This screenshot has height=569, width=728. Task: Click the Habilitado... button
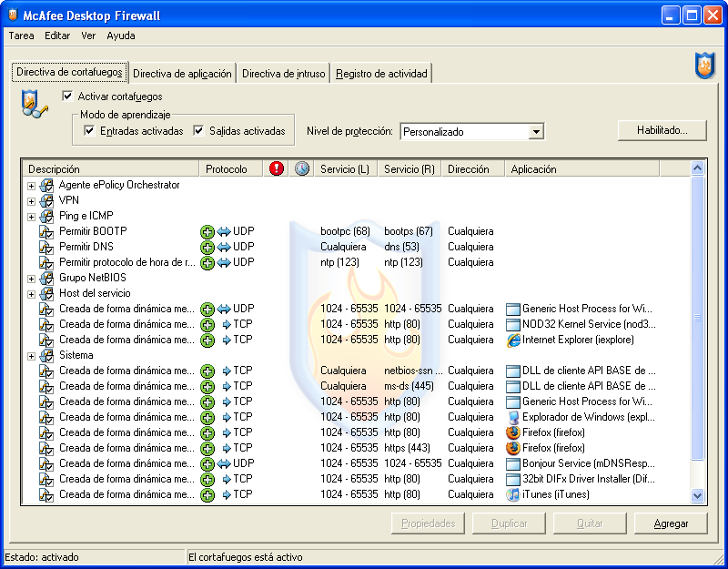point(662,130)
